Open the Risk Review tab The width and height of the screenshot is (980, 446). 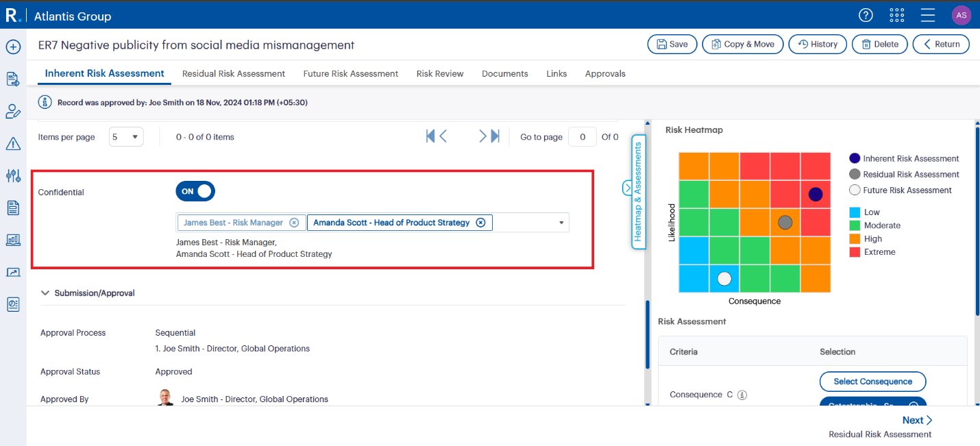pos(440,73)
